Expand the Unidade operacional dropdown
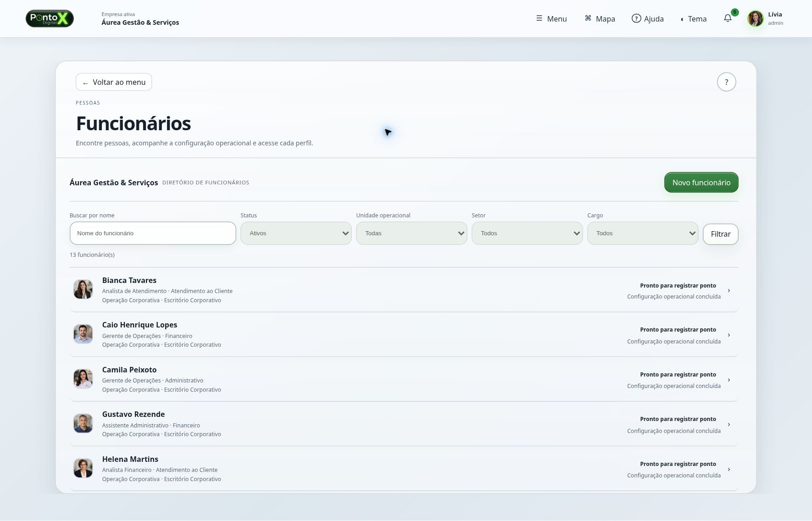Viewport: 812px width, 521px height. tap(412, 233)
